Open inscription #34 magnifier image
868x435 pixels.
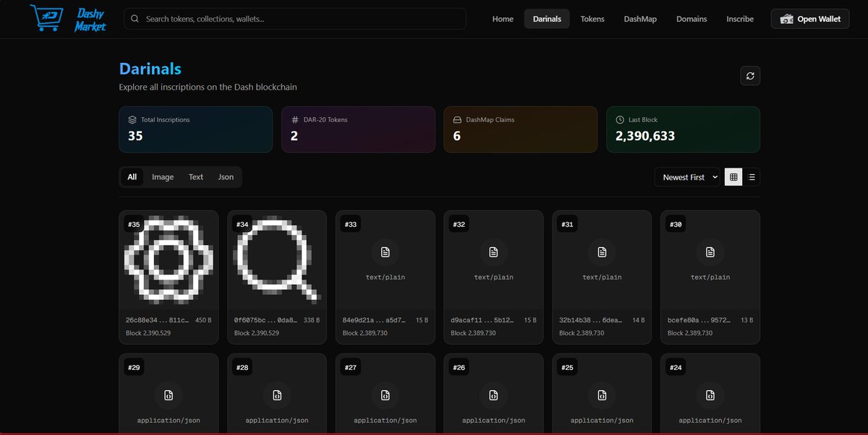(x=276, y=260)
